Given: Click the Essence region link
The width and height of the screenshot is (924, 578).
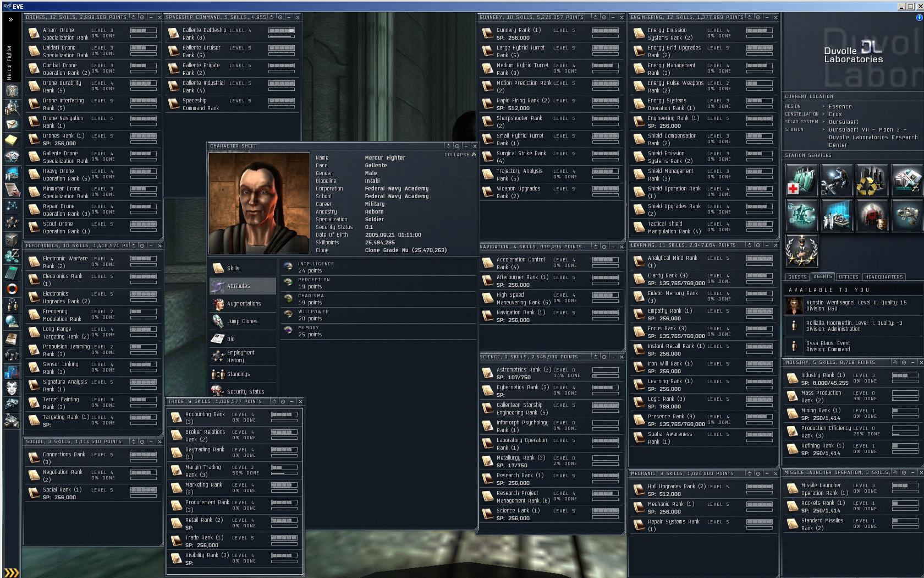Looking at the screenshot, I should pyautogui.click(x=840, y=107).
